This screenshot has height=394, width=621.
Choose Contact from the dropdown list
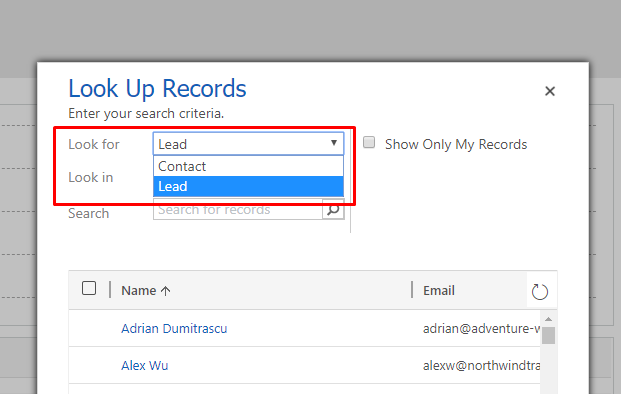248,166
